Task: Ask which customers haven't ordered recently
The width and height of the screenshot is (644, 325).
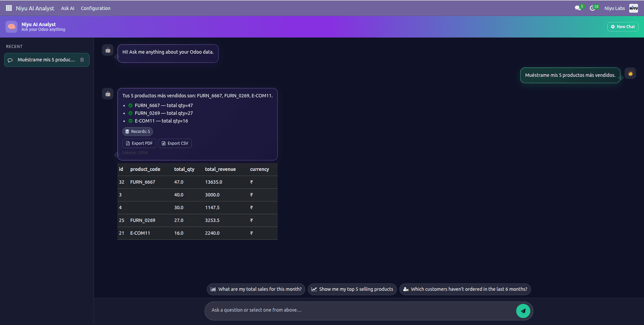Action: pyautogui.click(x=465, y=289)
